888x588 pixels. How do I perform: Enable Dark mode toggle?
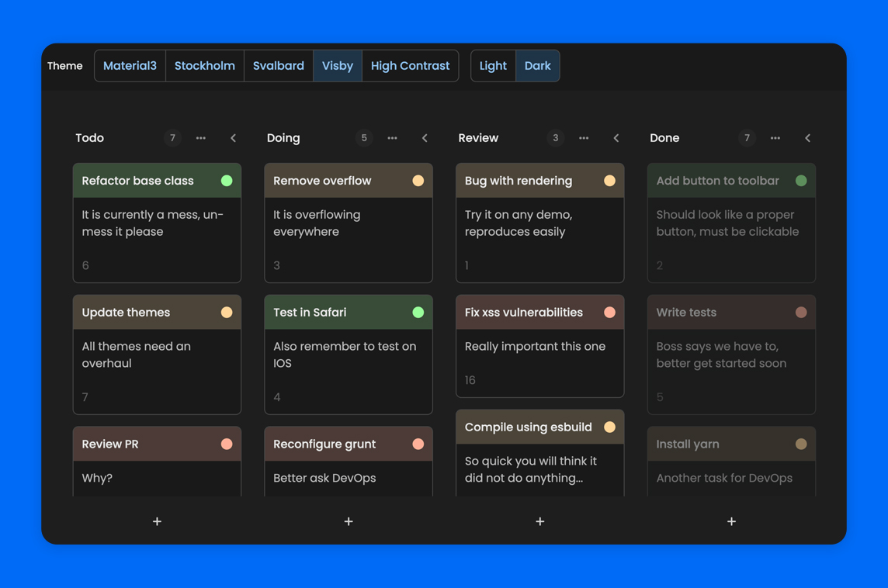tap(537, 66)
